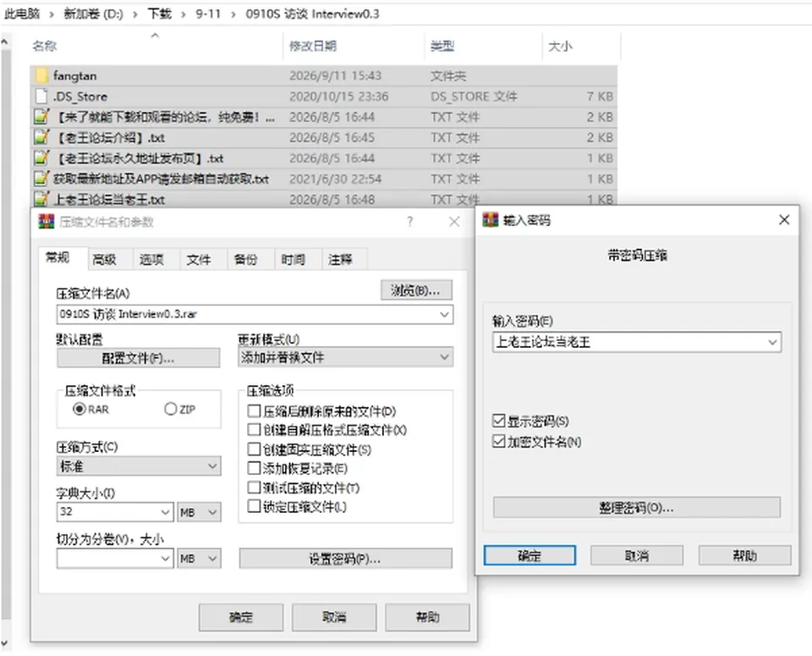
Task: Close the 输入密码 dialog
Action: (784, 220)
